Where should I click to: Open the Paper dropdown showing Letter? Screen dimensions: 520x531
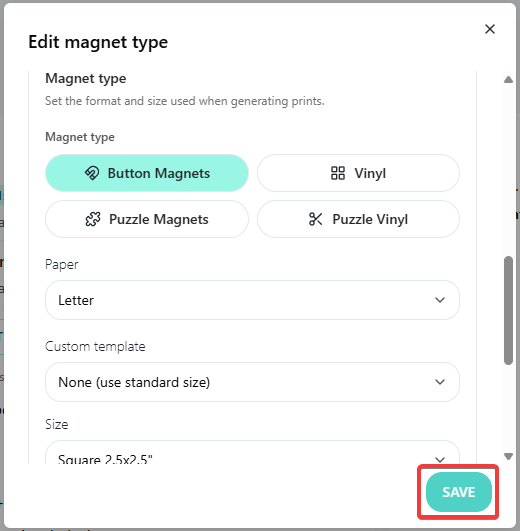[x=252, y=300]
